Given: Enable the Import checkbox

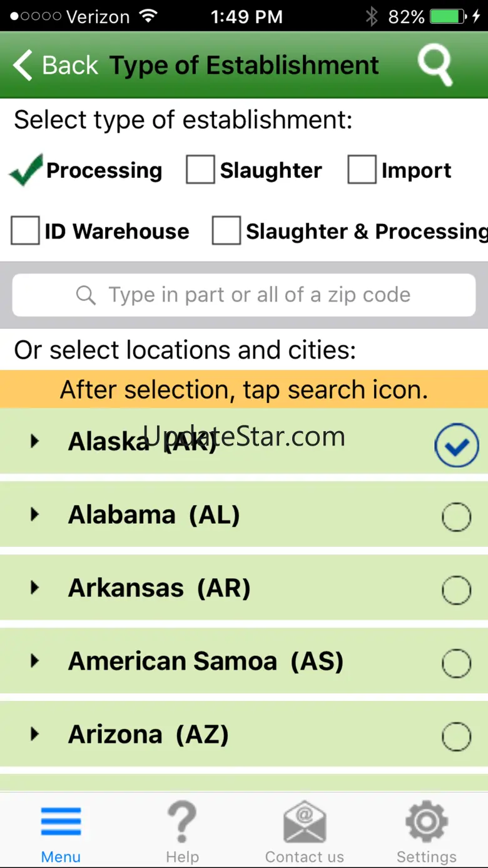Looking at the screenshot, I should click(362, 170).
